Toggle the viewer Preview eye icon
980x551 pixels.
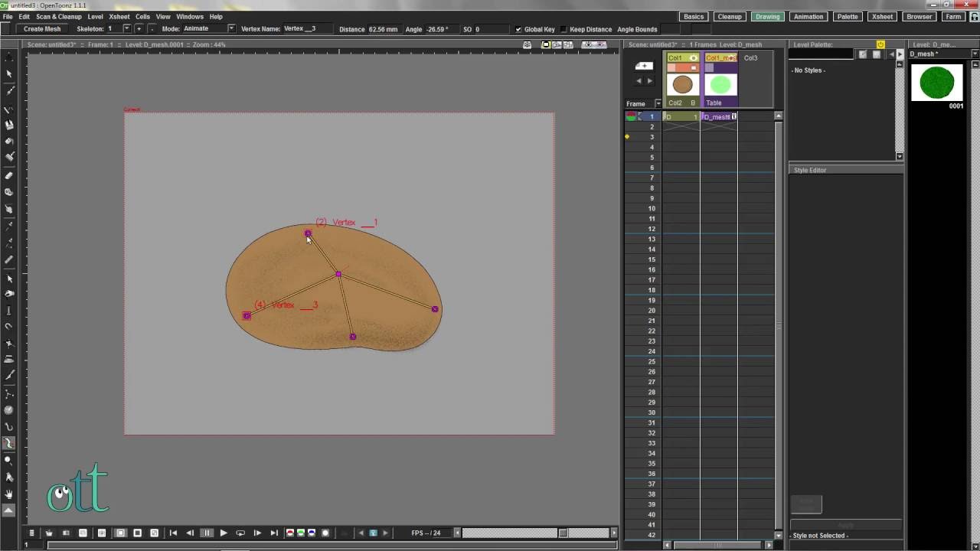[589, 44]
